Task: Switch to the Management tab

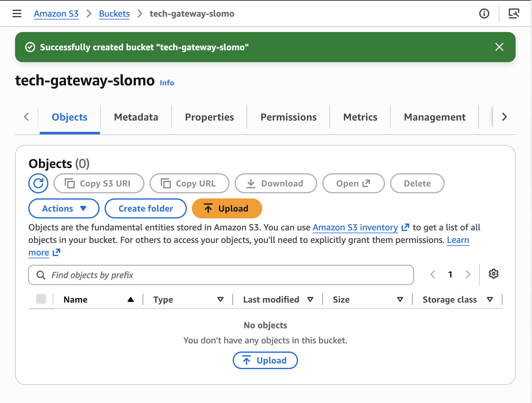Action: [x=435, y=117]
